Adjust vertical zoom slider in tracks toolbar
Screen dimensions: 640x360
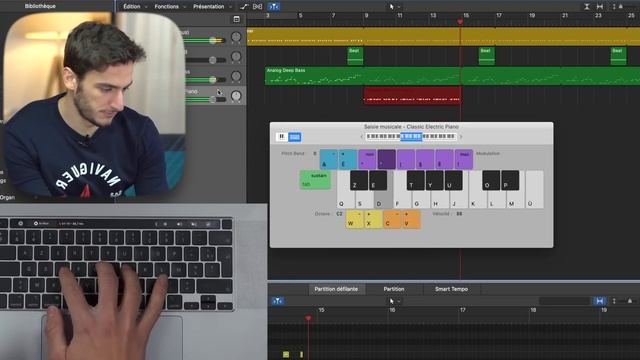622,7
